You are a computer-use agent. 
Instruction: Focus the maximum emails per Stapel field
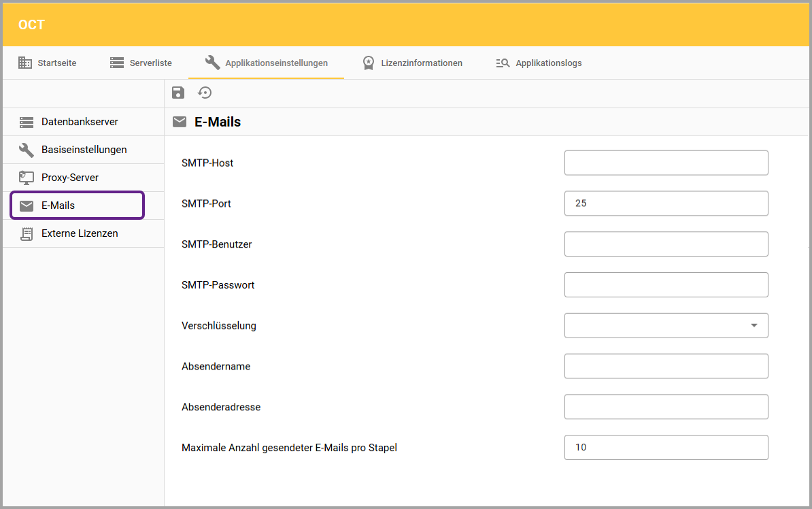pyautogui.click(x=666, y=448)
